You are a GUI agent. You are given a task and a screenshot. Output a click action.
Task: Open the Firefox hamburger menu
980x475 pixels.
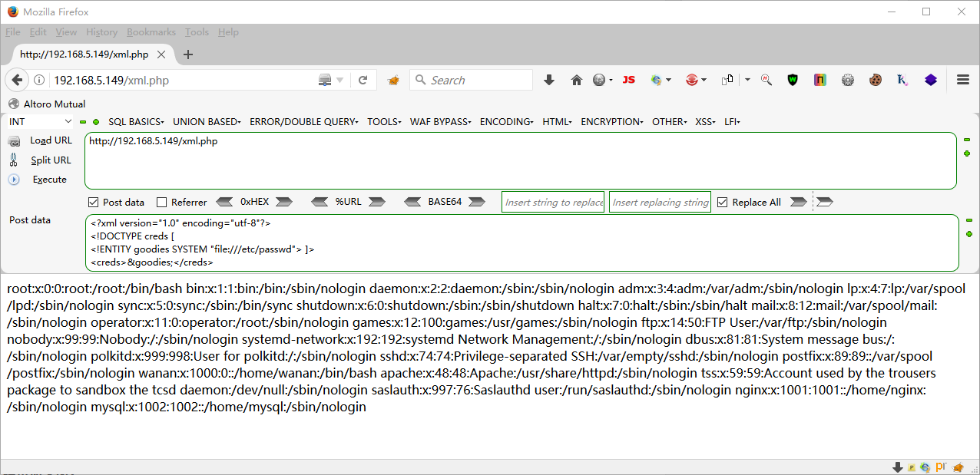click(963, 80)
